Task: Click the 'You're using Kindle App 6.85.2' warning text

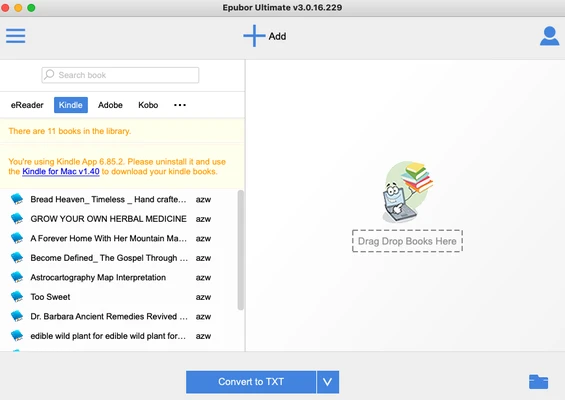Action: tap(117, 166)
